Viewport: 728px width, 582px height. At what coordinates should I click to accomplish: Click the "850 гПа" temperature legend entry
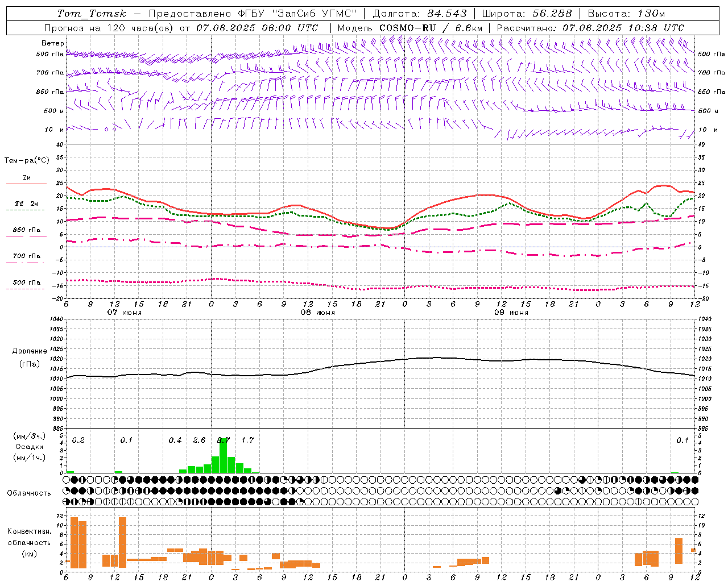pyautogui.click(x=26, y=230)
